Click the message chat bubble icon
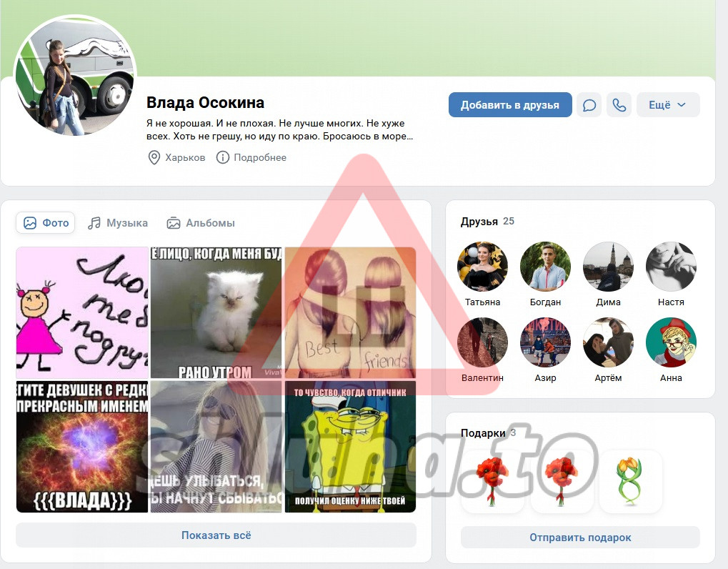728x569 pixels. 589,105
